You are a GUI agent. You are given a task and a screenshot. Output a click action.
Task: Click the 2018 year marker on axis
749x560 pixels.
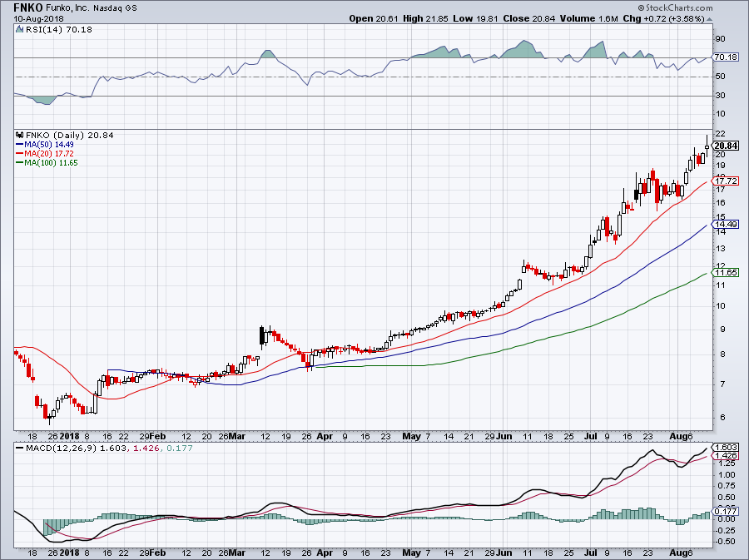(x=70, y=435)
